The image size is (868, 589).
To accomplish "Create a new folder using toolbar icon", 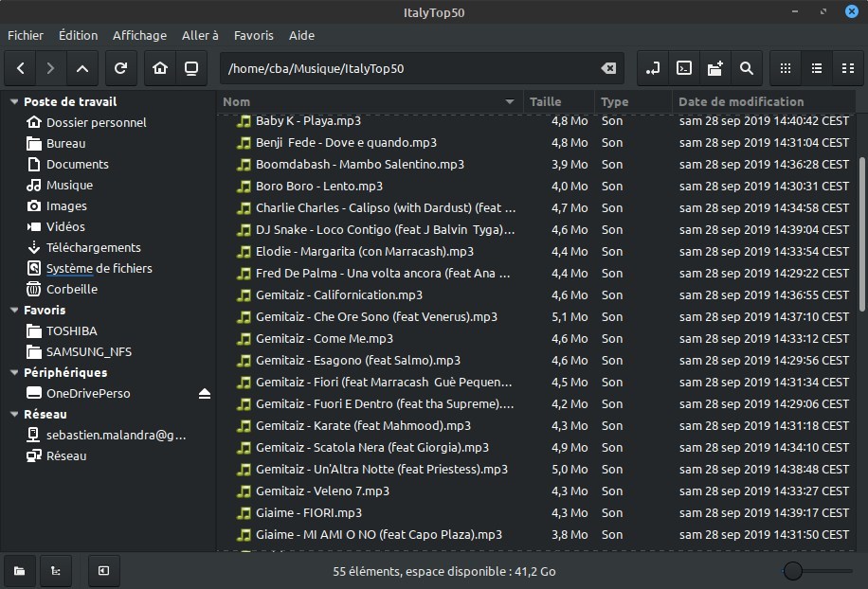I will point(714,68).
